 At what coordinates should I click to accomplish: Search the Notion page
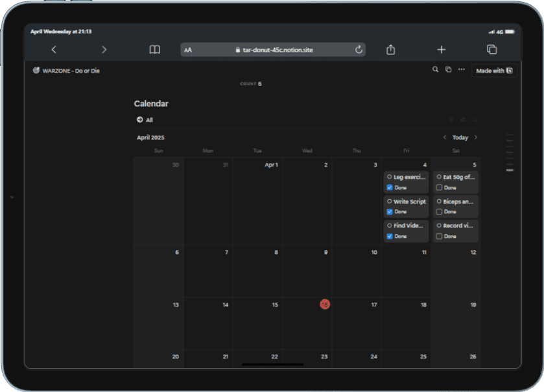[x=435, y=70]
